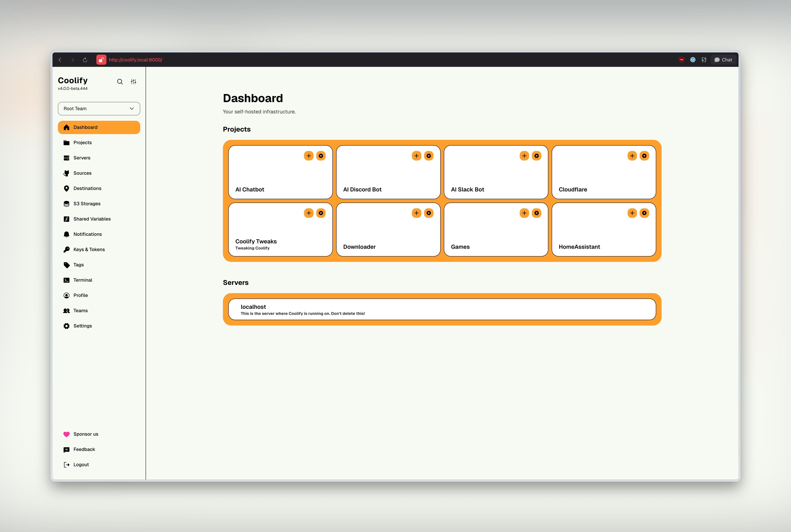Open the localhost server card
The height and width of the screenshot is (532, 791).
tap(442, 309)
